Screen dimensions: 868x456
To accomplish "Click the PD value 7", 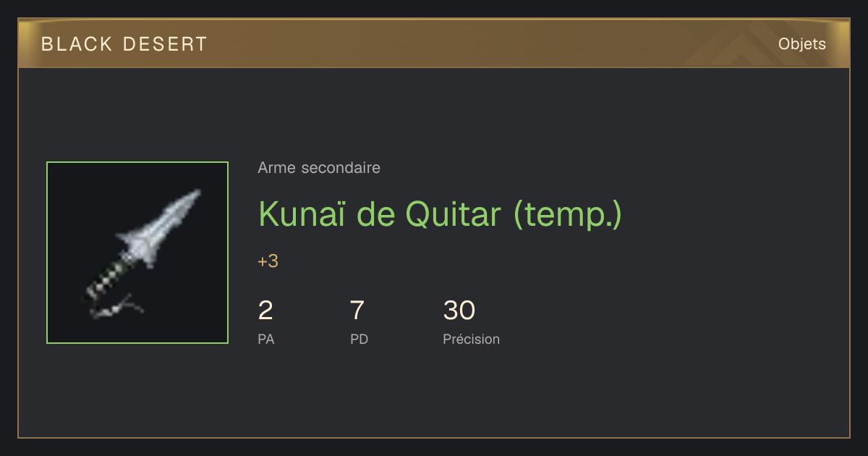I will click(x=357, y=311).
